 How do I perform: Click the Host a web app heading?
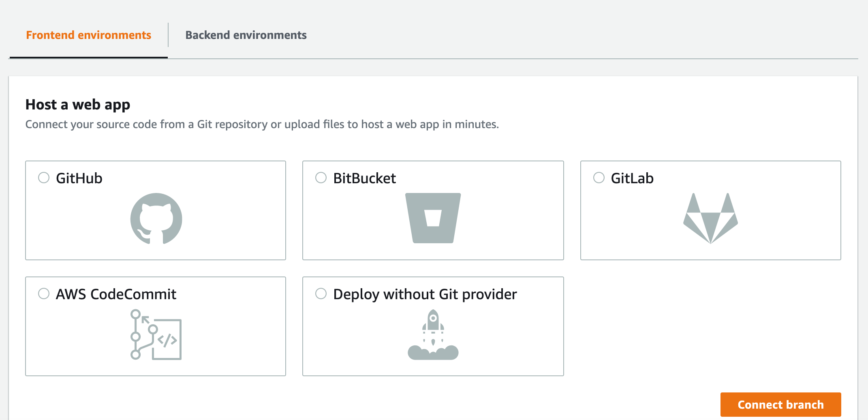78,105
